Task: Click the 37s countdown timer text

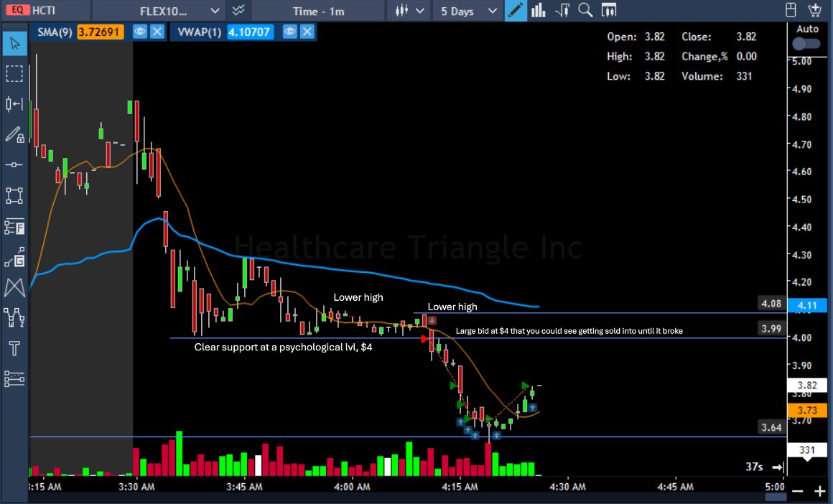Action: point(754,467)
